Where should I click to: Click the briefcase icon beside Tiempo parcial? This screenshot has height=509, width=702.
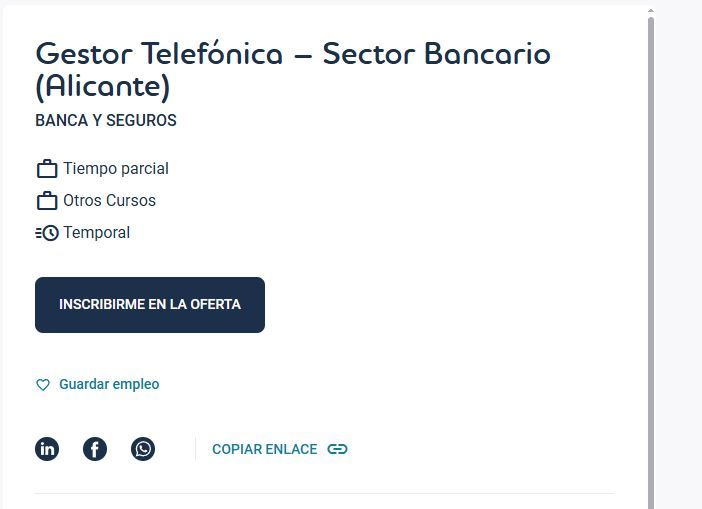[x=47, y=169]
